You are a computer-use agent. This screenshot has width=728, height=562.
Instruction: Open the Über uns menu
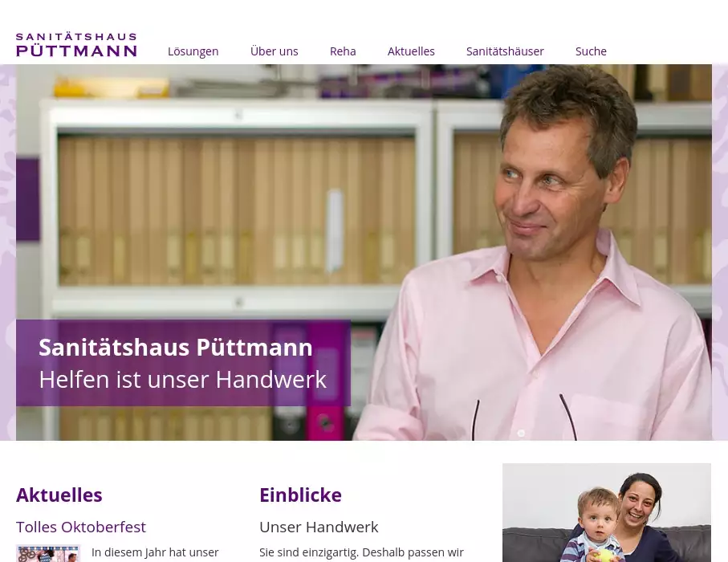point(274,51)
